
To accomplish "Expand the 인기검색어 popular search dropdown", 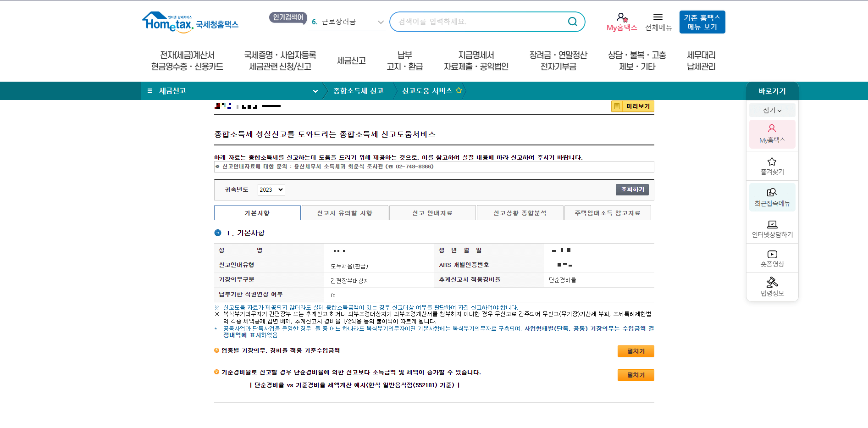I will (381, 22).
